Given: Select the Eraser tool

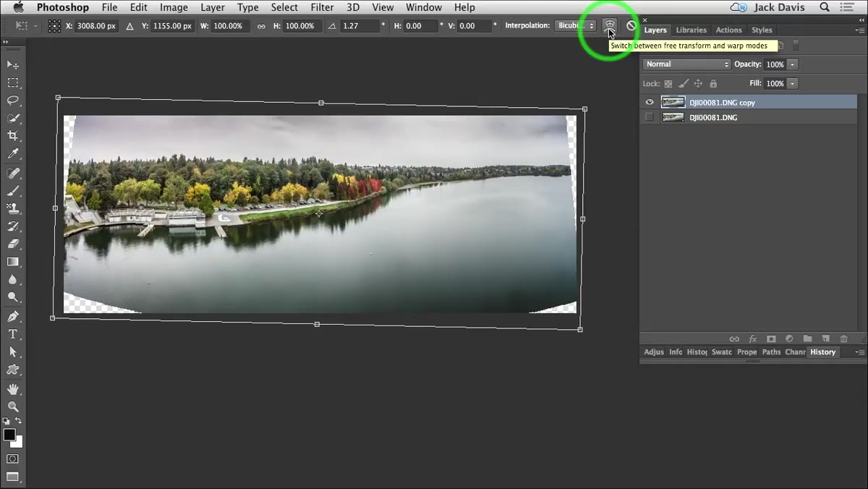Looking at the screenshot, I should coord(13,244).
